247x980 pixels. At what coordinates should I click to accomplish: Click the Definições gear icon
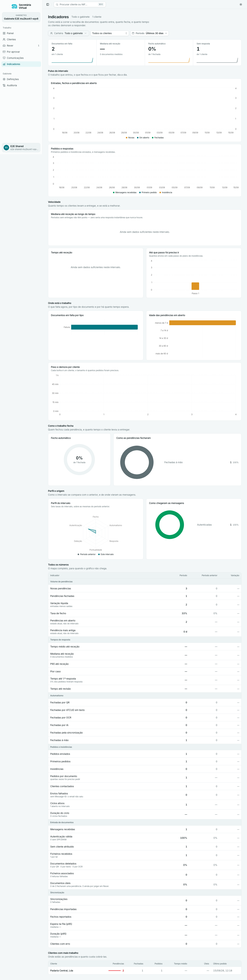4,79
